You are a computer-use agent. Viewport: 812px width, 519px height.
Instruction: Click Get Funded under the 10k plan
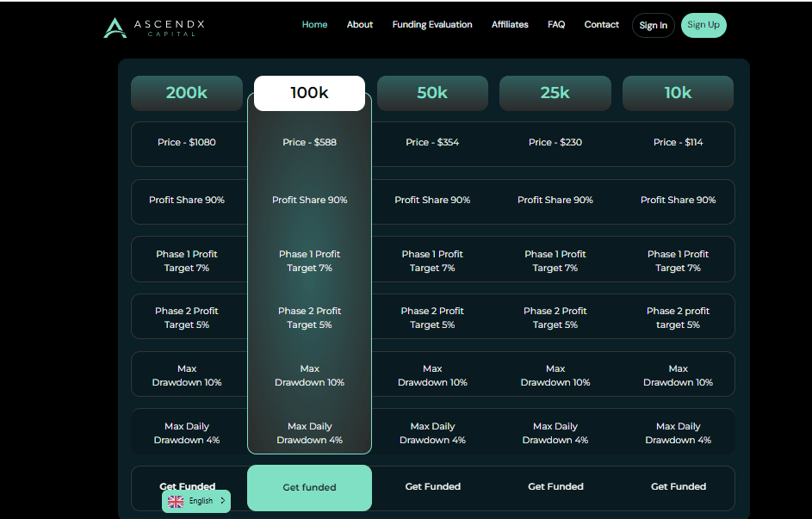tap(678, 486)
